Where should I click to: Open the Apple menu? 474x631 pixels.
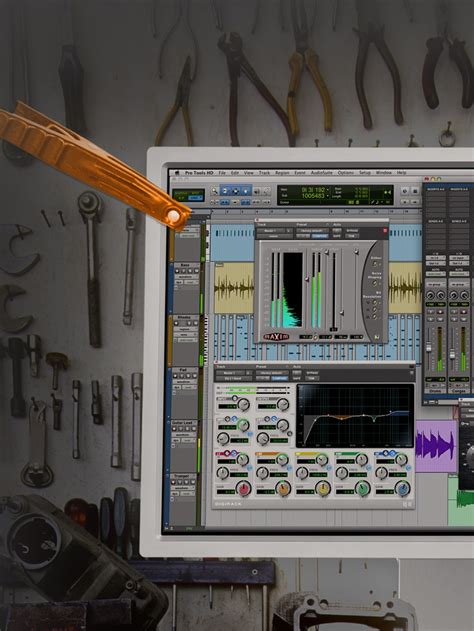click(177, 173)
